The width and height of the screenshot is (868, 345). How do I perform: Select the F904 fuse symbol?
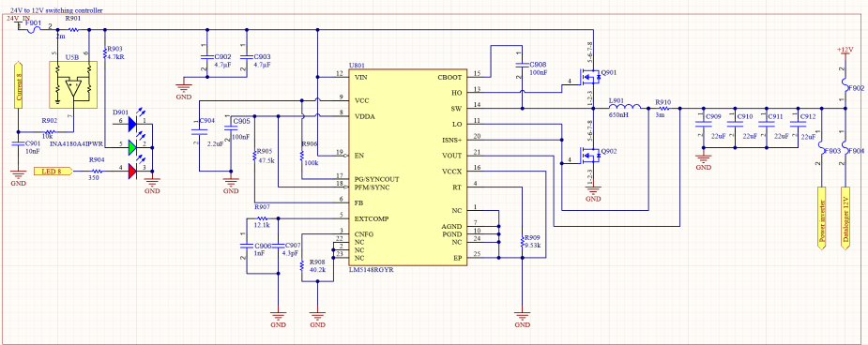(845, 147)
